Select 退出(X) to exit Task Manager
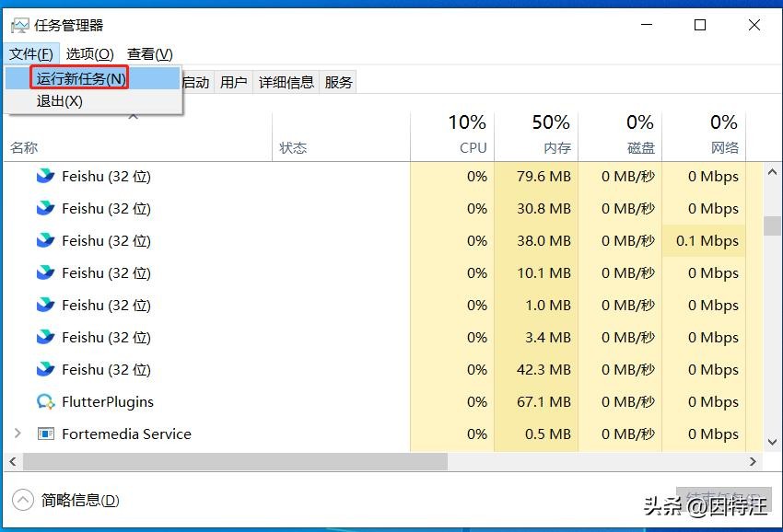The image size is (783, 532). click(x=60, y=101)
